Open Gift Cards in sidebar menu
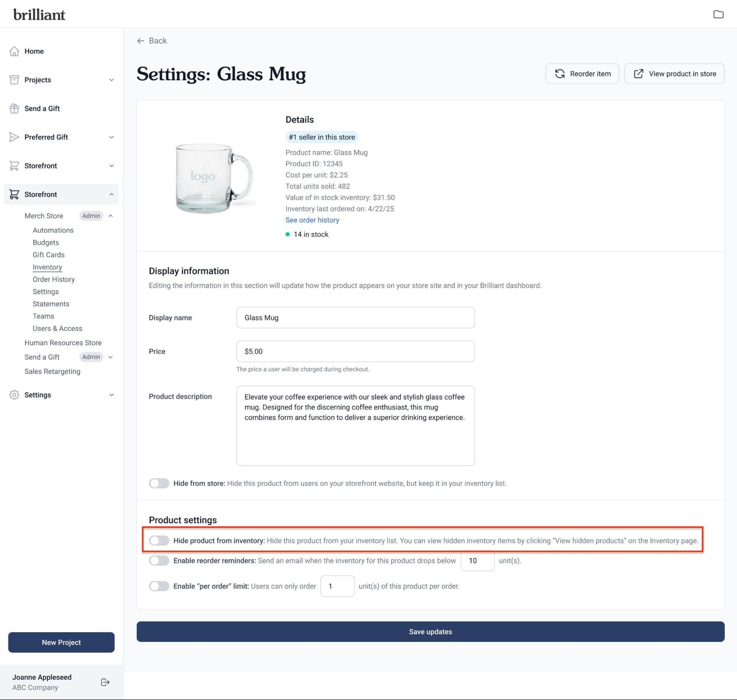Image resolution: width=737 pixels, height=700 pixels. [x=49, y=255]
